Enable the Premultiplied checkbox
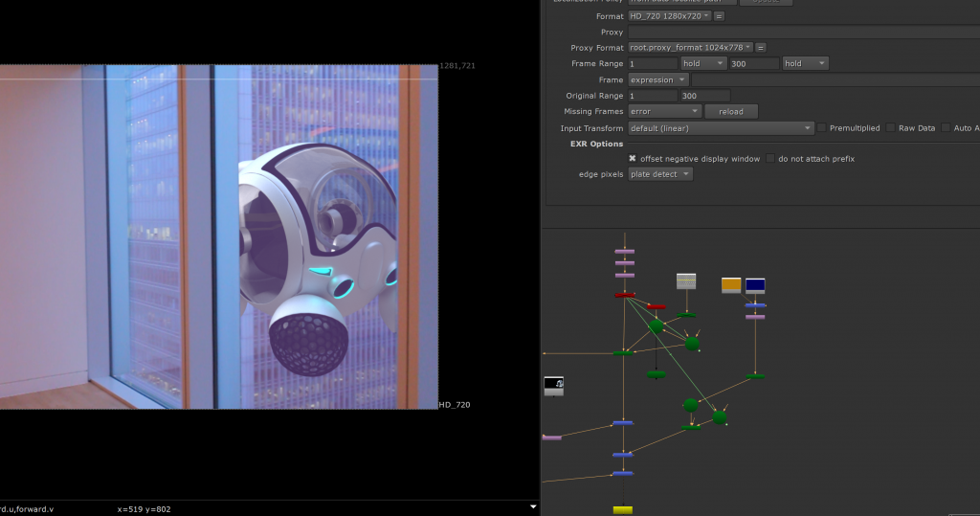 click(822, 127)
